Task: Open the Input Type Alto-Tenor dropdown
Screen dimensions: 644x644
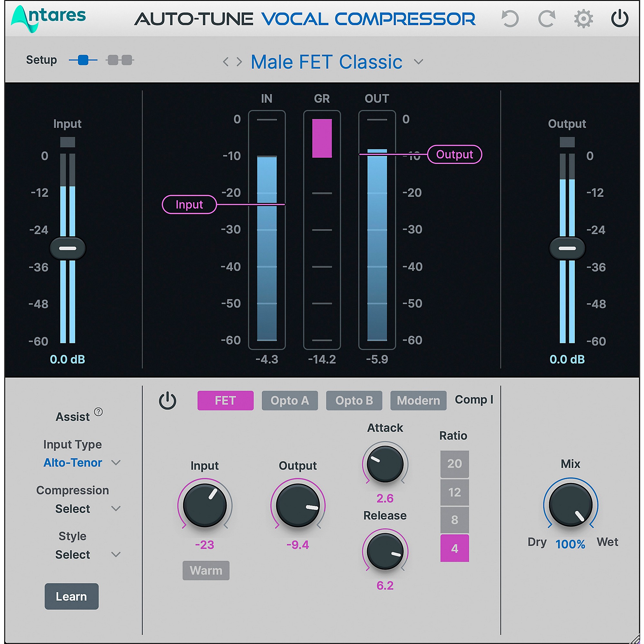Action: (82, 463)
